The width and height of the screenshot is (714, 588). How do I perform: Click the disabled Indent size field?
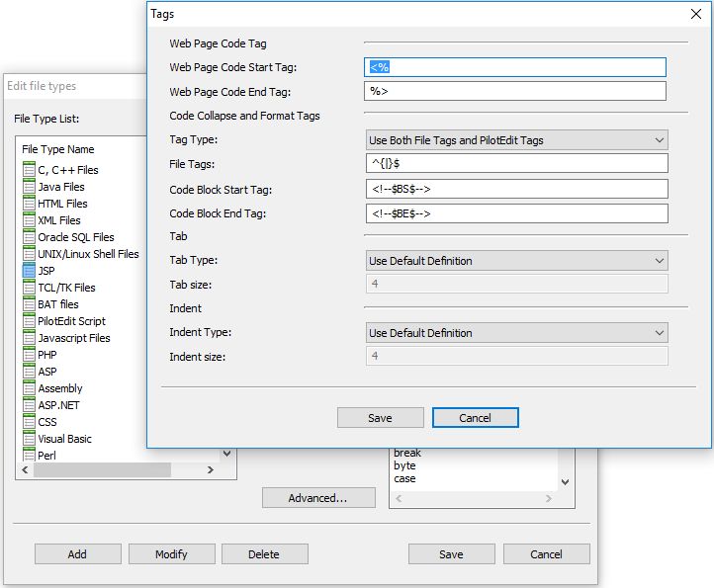(x=517, y=356)
